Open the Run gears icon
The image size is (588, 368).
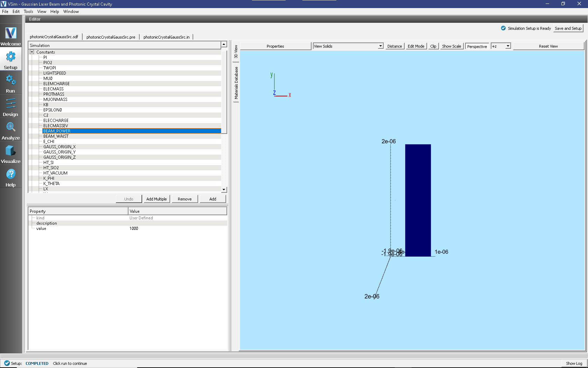point(10,80)
